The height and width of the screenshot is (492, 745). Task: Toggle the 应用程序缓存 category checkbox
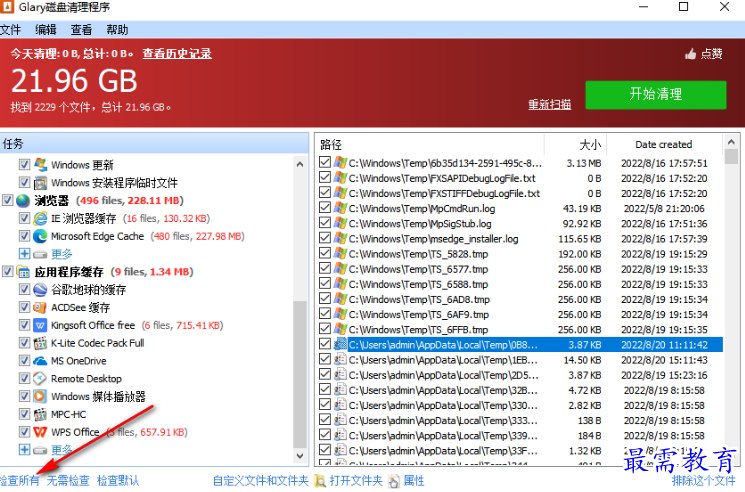click(x=7, y=272)
